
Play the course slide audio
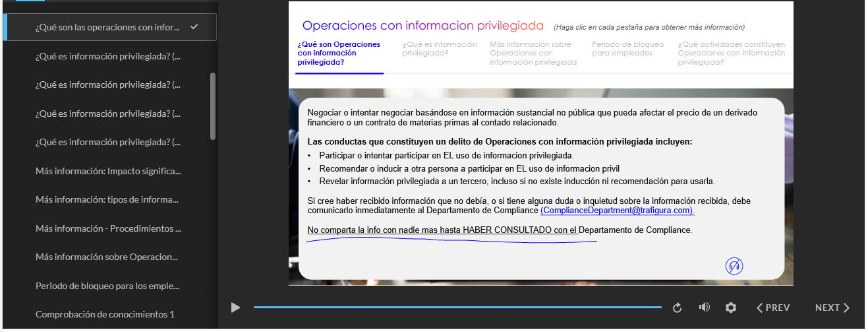click(235, 308)
